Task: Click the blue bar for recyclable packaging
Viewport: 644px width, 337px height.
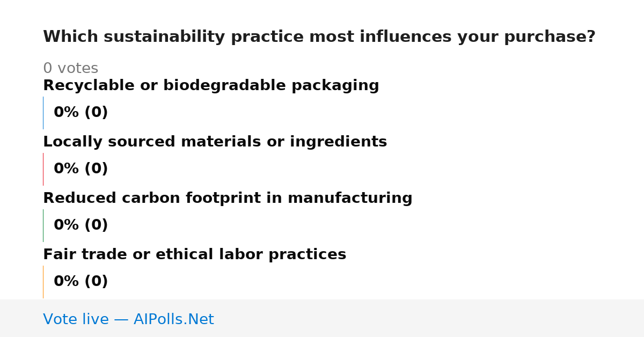Action: point(43,113)
